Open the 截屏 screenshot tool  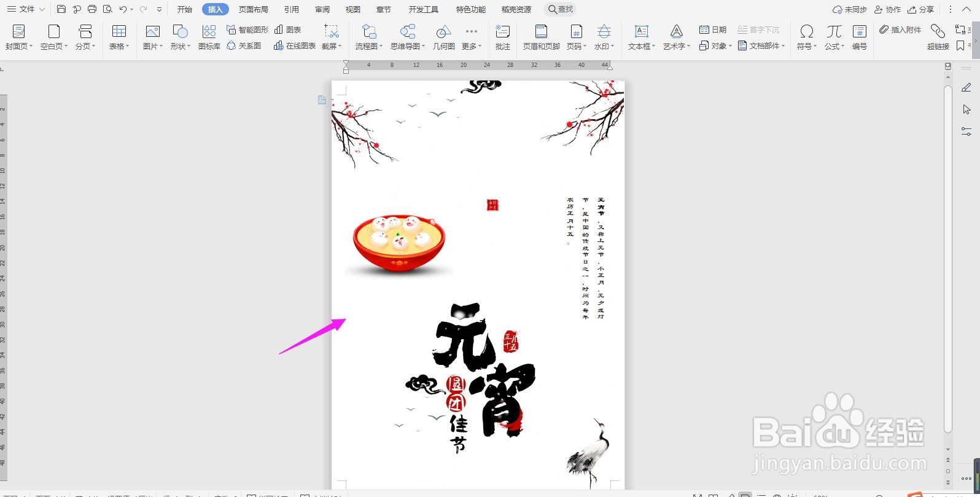point(332,37)
